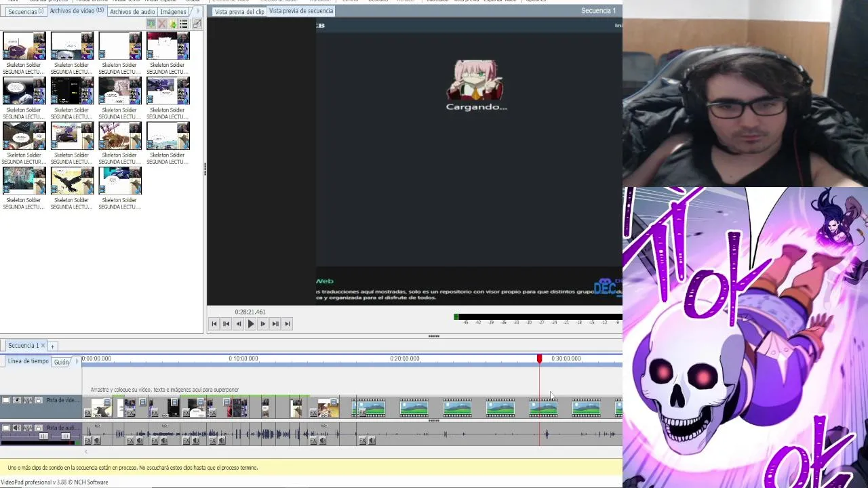Close the Secuencia 1 tab
868x488 pixels.
pyautogui.click(x=43, y=346)
